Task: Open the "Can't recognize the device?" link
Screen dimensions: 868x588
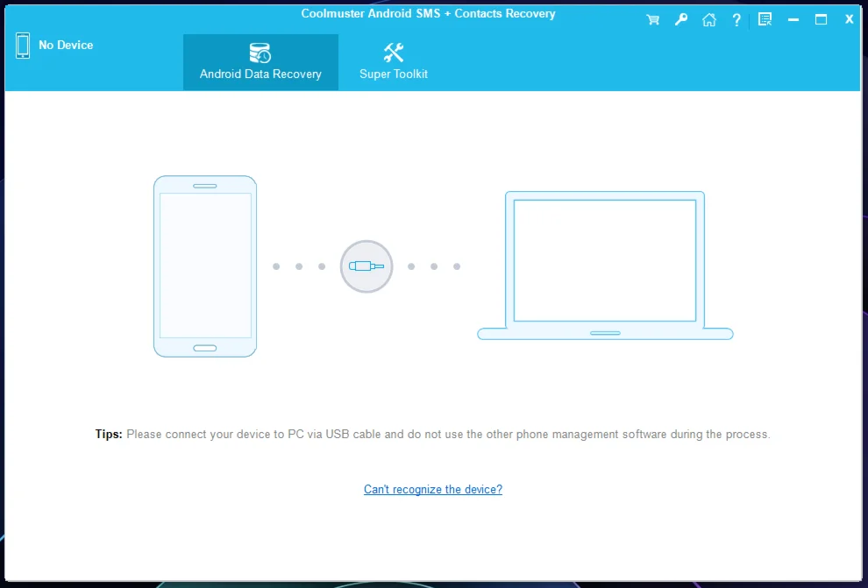Action: (433, 489)
